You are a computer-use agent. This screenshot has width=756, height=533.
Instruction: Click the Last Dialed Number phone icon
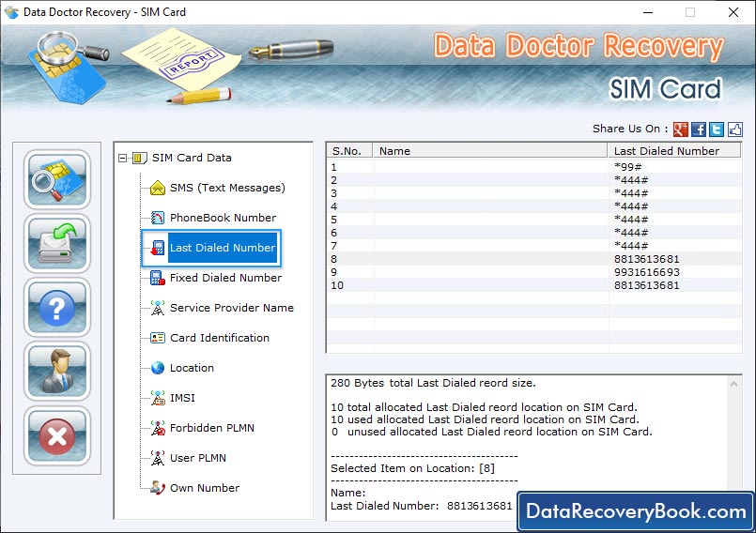click(x=158, y=248)
